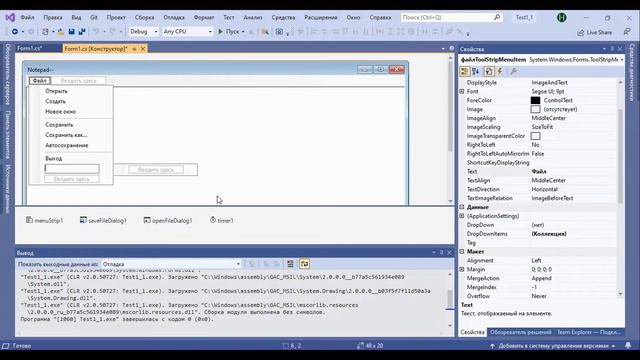Click the ForeColor black color swatch

click(x=536, y=100)
